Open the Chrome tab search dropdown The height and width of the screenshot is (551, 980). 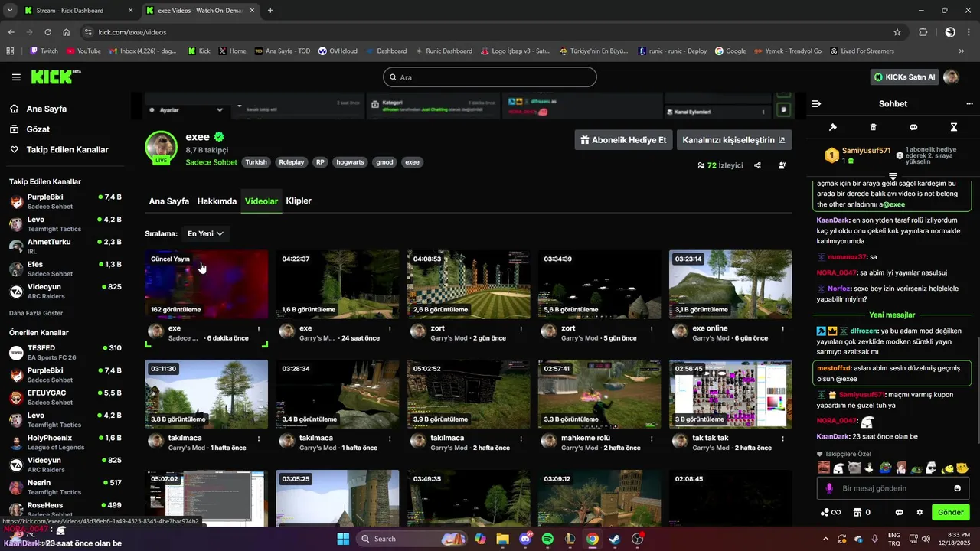(x=10, y=11)
